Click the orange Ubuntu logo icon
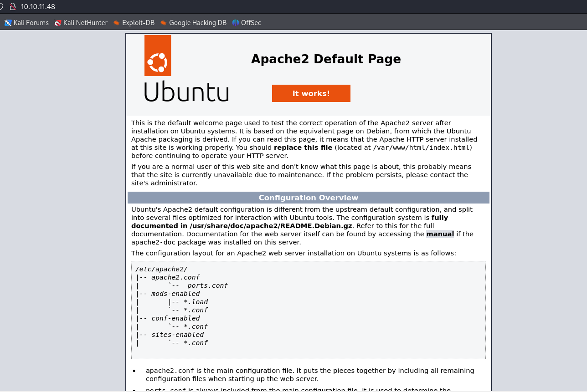The height and width of the screenshot is (392, 587). pos(158,56)
